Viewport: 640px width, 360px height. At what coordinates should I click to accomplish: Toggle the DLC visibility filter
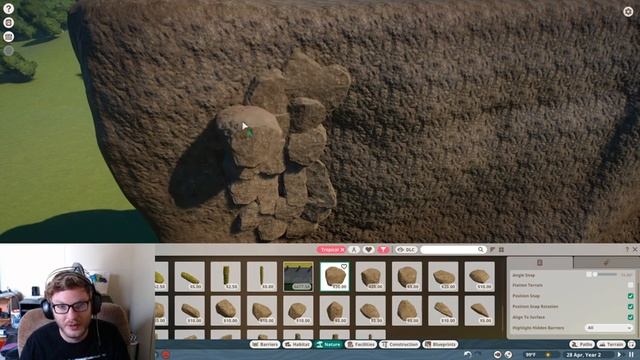[x=406, y=249]
